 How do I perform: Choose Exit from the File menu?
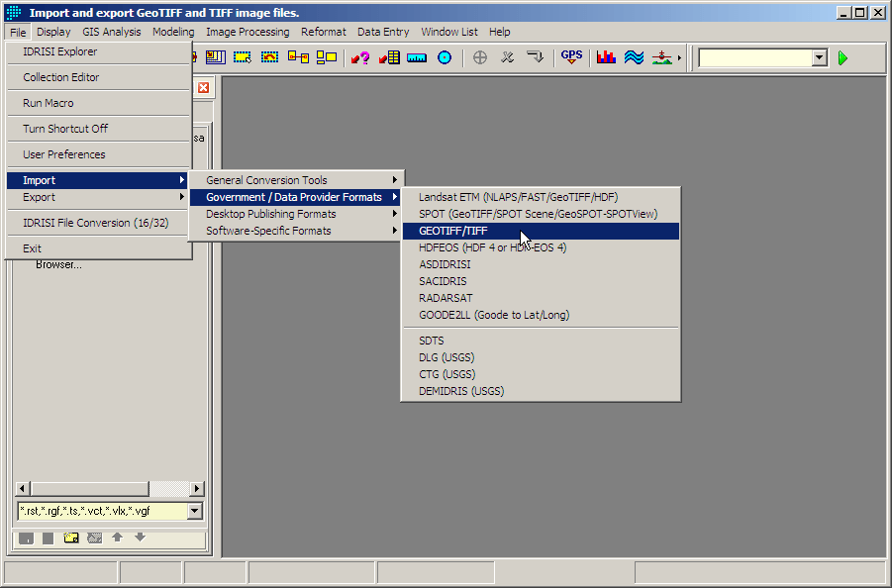click(98, 248)
